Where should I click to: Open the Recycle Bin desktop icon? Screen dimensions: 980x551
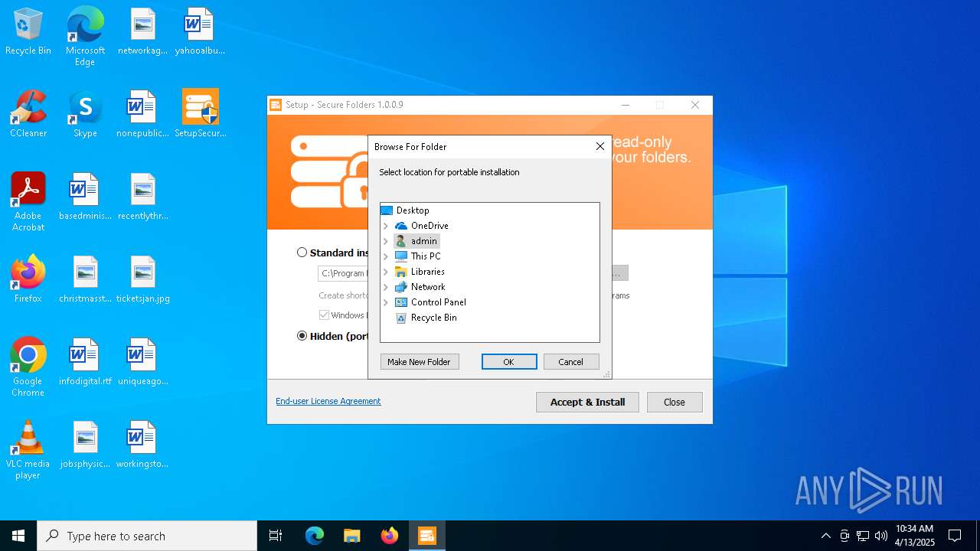coord(28,32)
